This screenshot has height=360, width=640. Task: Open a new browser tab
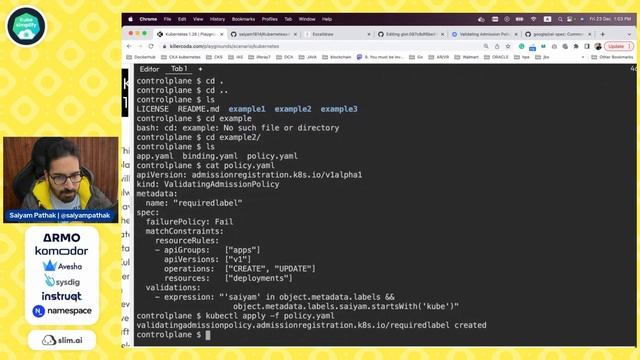(603, 34)
